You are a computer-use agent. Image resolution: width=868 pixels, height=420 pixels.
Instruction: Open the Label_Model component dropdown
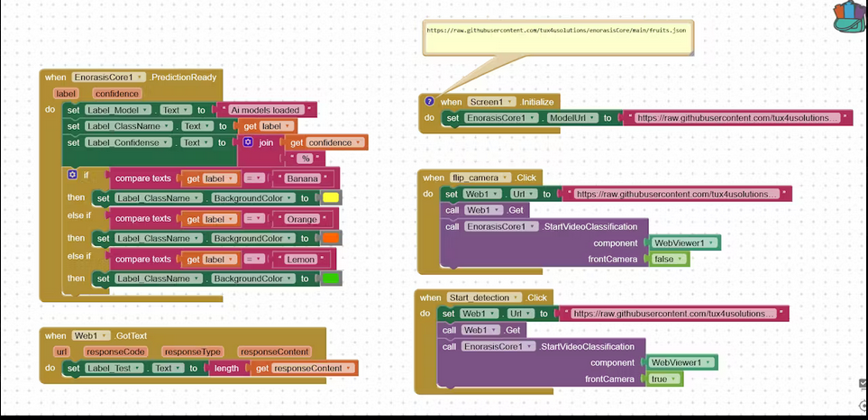pyautogui.click(x=118, y=110)
